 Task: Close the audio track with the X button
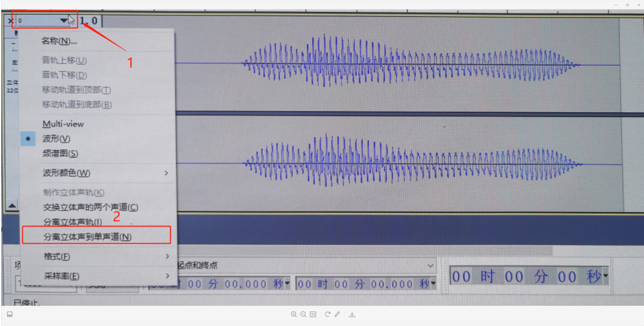coord(10,21)
